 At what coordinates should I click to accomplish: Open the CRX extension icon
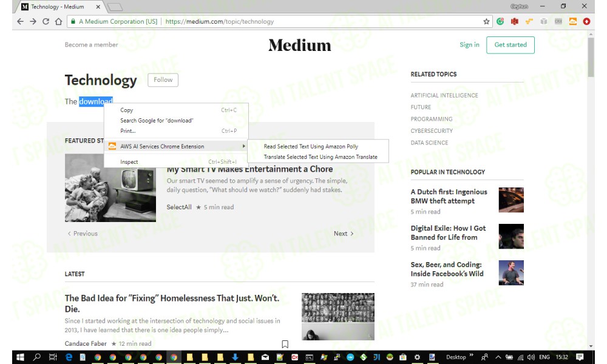tap(558, 22)
